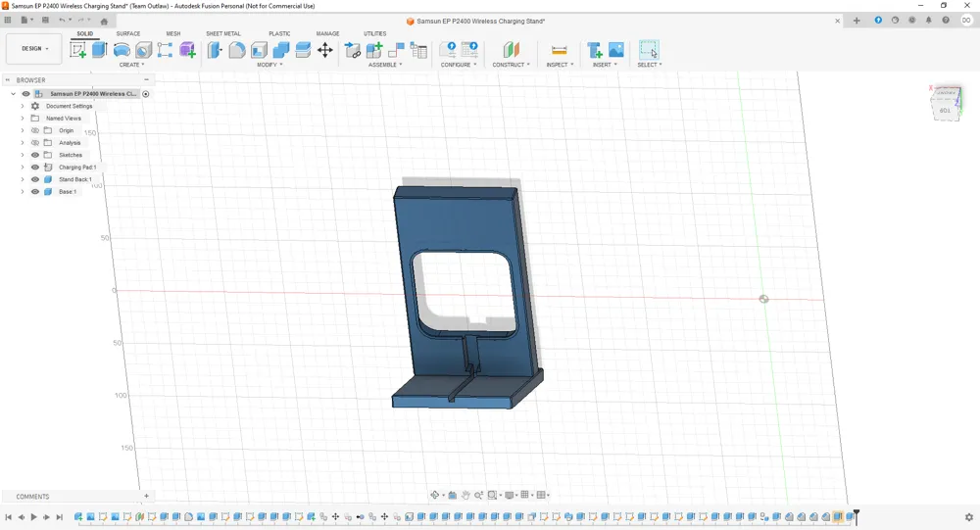Click the activate radio button on root component
Image resolution: width=980 pixels, height=530 pixels.
146,94
